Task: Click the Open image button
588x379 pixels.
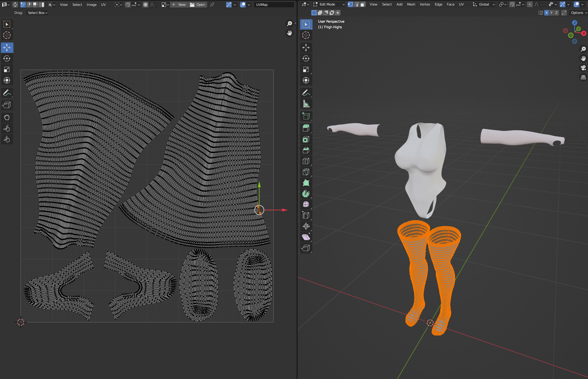Action: [198, 5]
